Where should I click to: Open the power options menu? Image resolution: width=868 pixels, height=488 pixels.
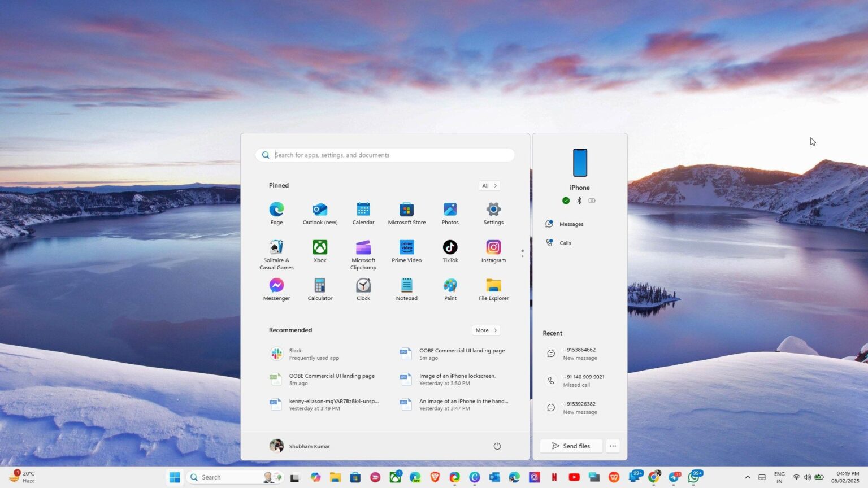point(497,446)
